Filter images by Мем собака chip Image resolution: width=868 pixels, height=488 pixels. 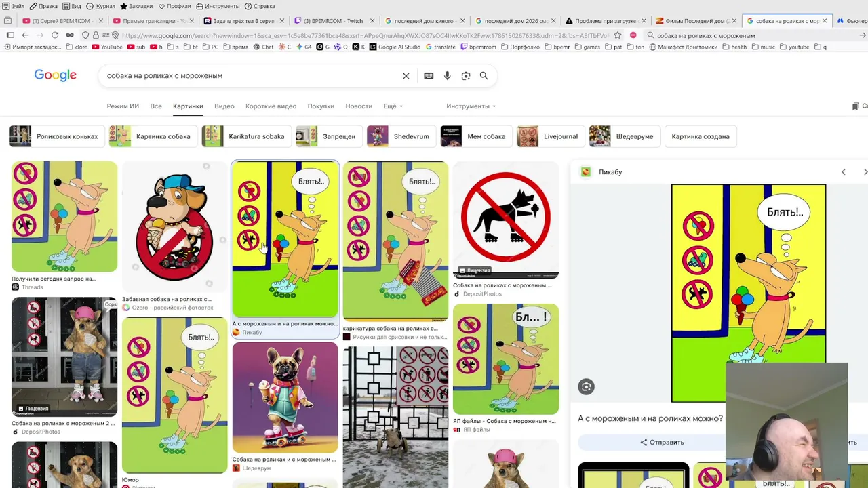(x=476, y=136)
